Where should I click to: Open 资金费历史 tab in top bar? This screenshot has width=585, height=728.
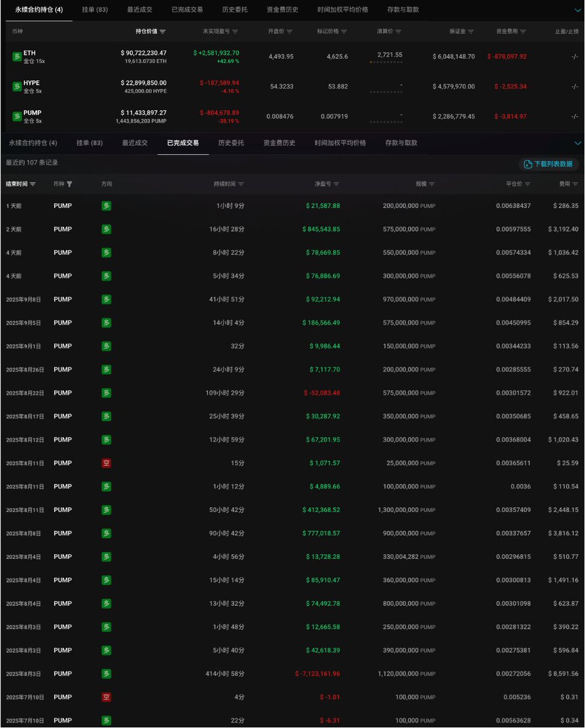(282, 10)
